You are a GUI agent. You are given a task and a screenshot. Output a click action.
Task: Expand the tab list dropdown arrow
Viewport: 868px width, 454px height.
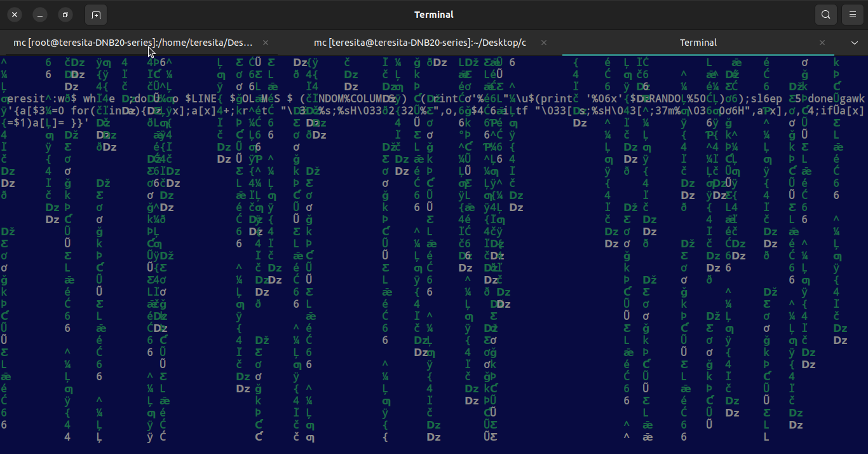coord(855,43)
